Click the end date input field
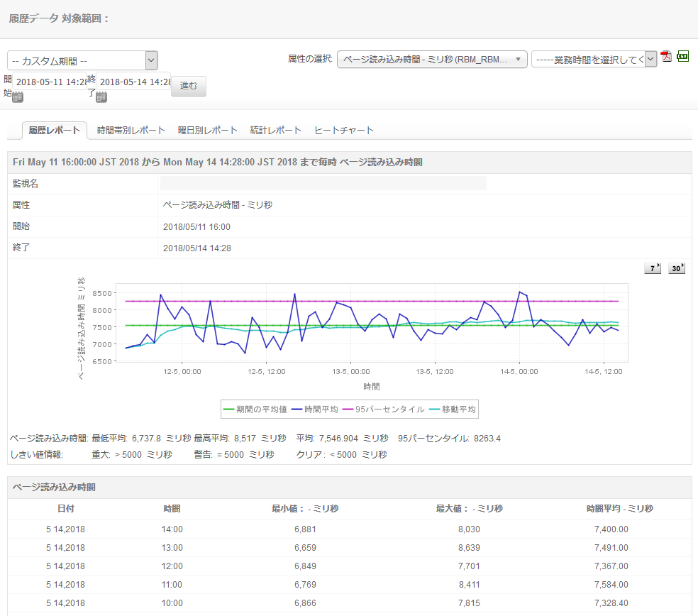This screenshot has height=616, width=698. (x=133, y=82)
